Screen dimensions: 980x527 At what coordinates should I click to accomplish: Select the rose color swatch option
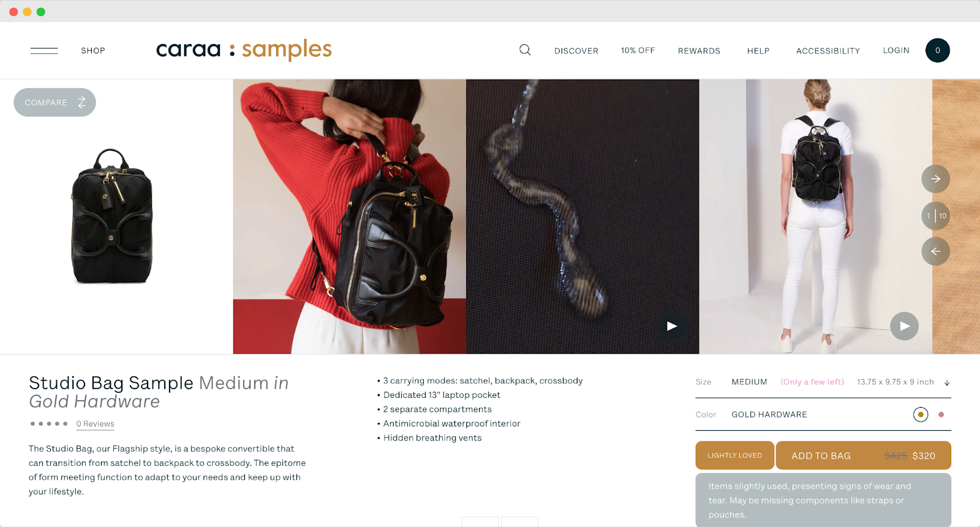(x=941, y=414)
